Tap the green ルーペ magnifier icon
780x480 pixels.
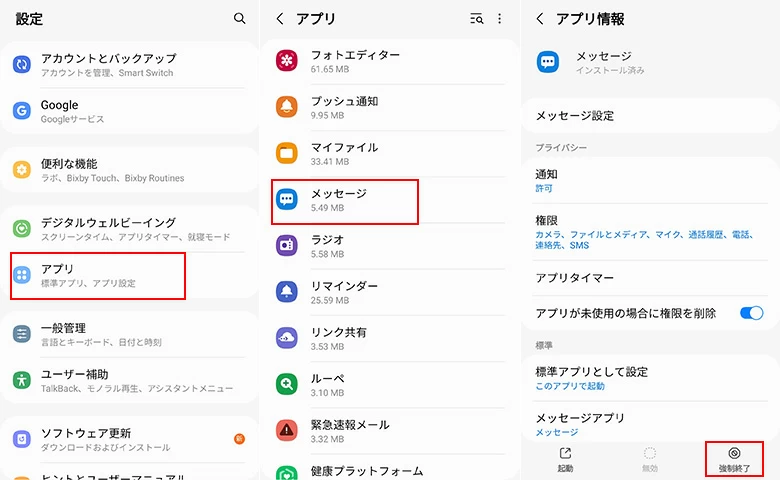coord(287,384)
